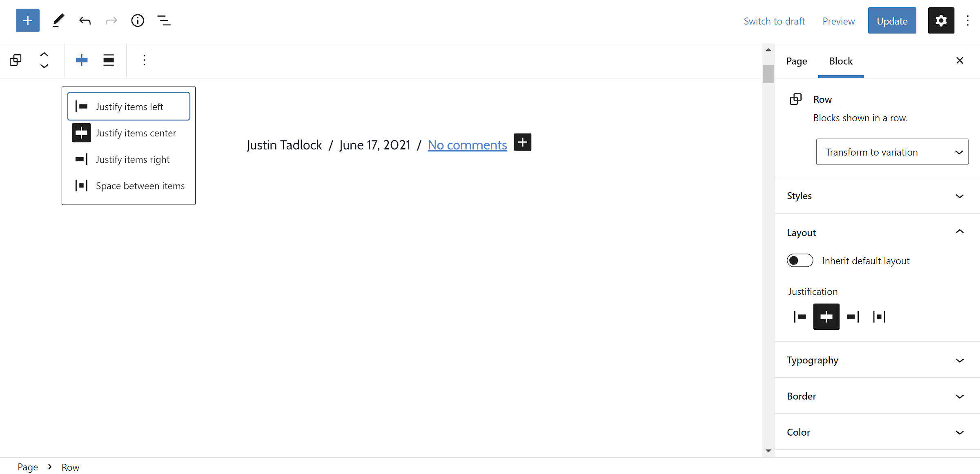
Task: Click the editor vertical scrollbar thumb
Action: 768,74
